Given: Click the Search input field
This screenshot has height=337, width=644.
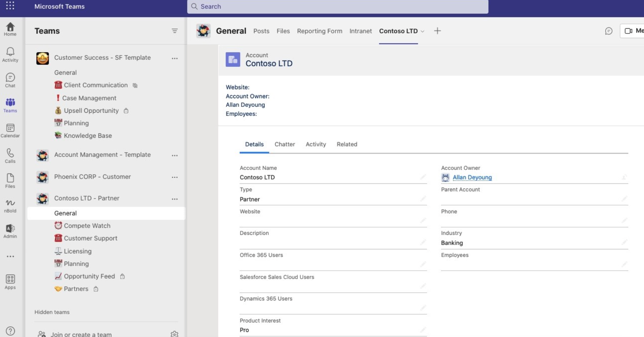Looking at the screenshot, I should click(x=337, y=7).
